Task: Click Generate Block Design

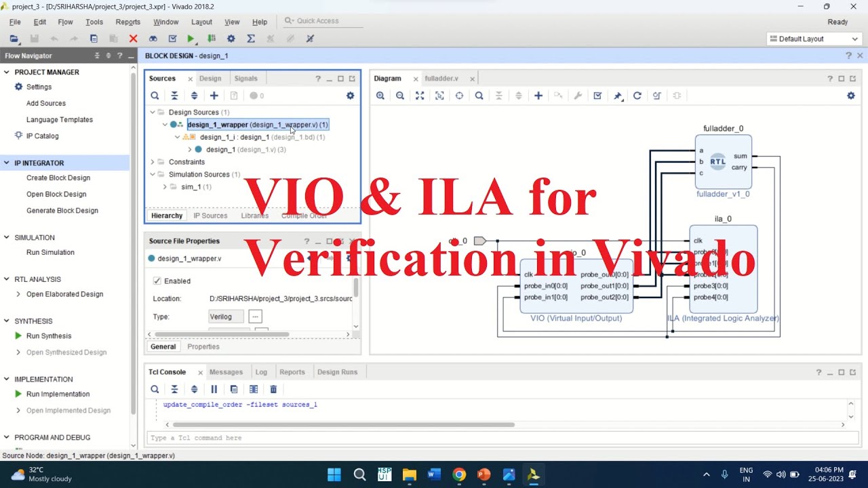Action: 62,210
